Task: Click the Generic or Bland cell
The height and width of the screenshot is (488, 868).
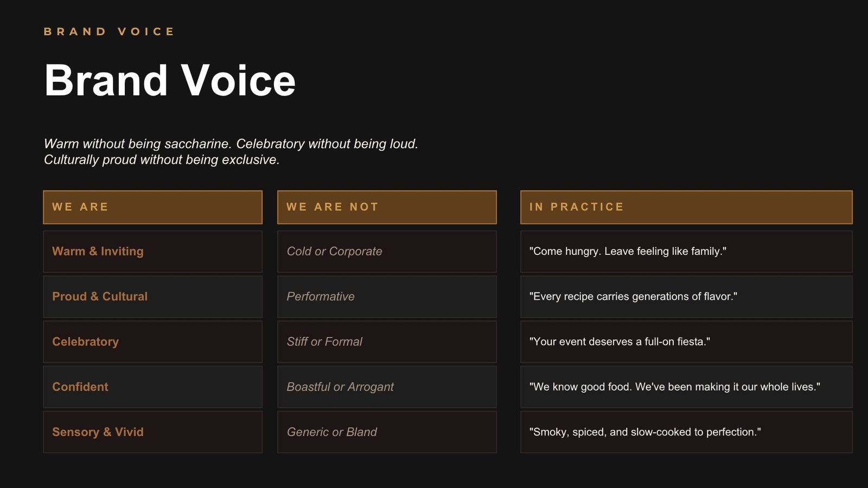Action: pos(387,432)
